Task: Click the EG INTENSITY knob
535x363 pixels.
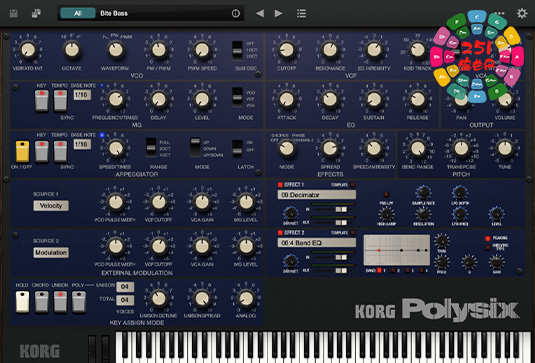Action: (374, 50)
